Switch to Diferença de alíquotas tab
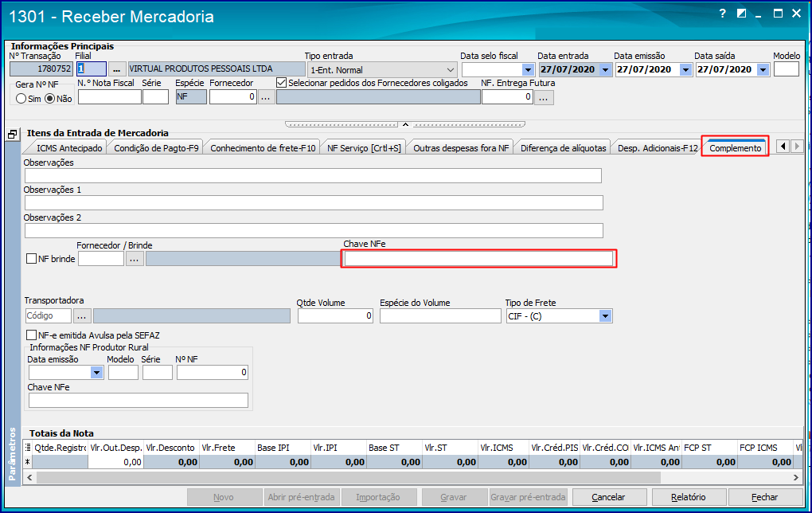The image size is (812, 513). pos(564,148)
